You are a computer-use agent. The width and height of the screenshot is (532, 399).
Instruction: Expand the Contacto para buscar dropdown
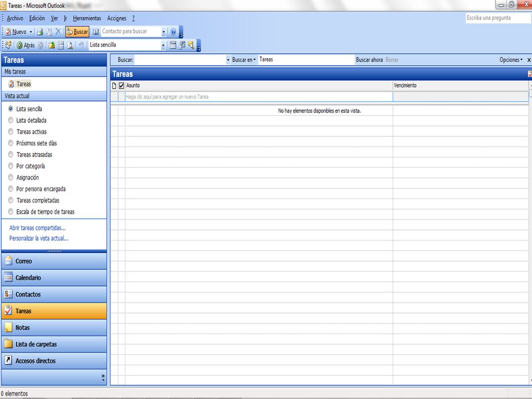[163, 32]
